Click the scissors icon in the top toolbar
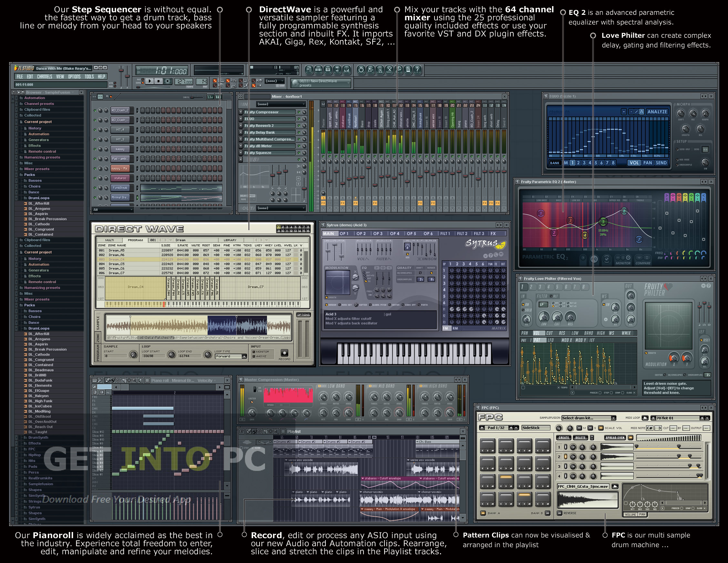This screenshot has height=563, width=728. [x=389, y=70]
